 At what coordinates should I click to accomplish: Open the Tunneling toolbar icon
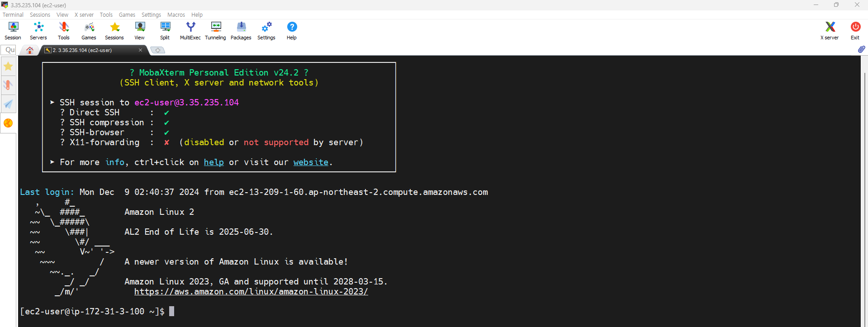(x=216, y=31)
